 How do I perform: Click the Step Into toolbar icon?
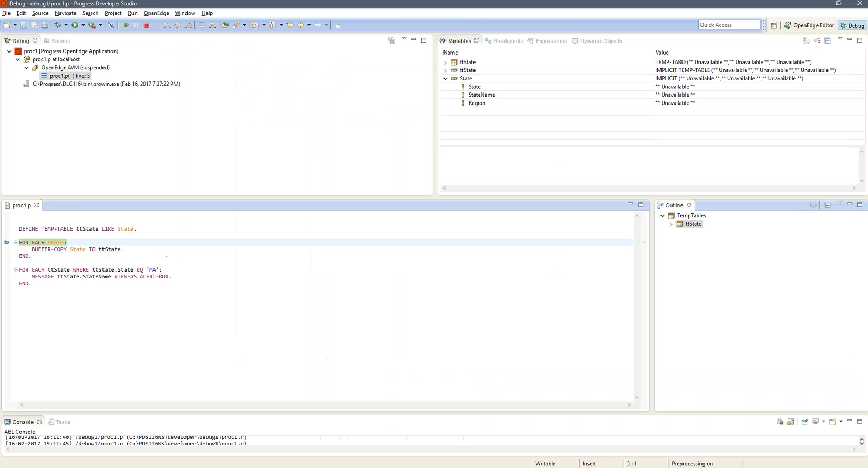pyautogui.click(x=167, y=25)
